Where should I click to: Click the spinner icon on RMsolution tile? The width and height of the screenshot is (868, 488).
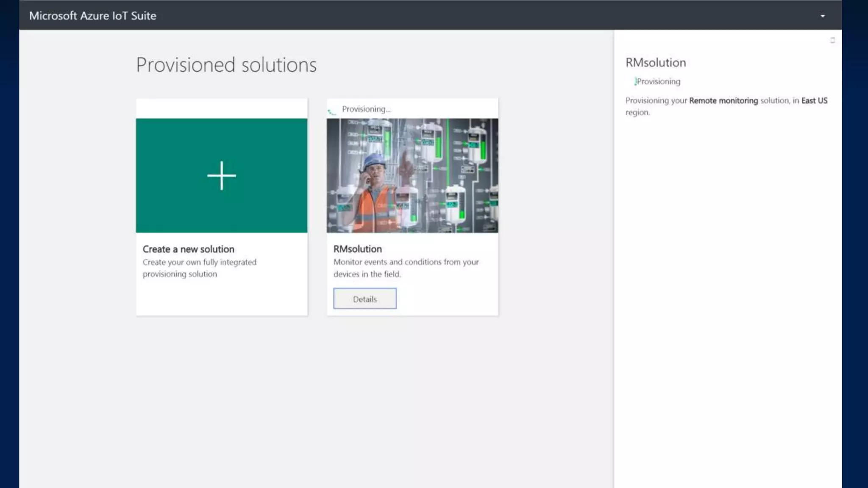coord(331,112)
